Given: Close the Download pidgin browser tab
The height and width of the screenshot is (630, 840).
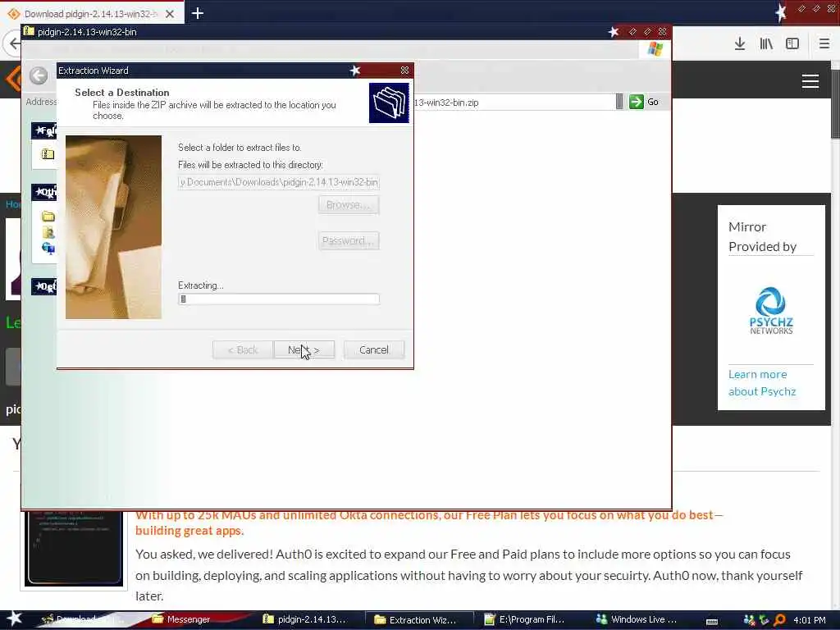Looking at the screenshot, I should click(170, 14).
